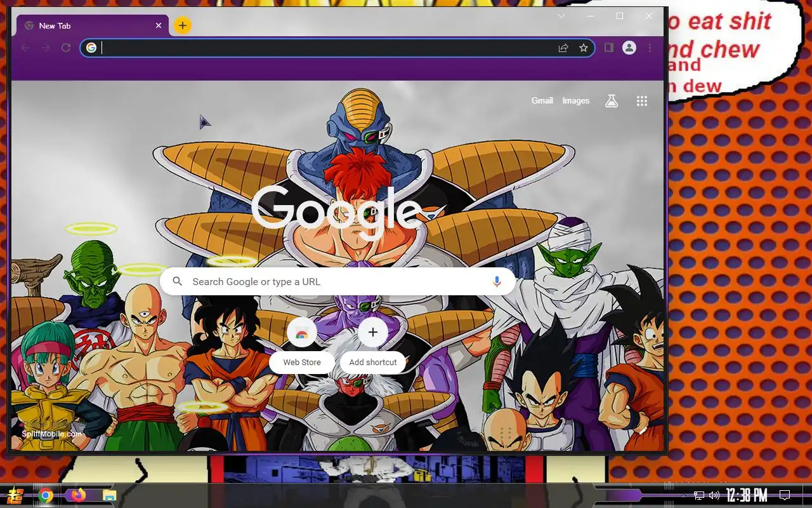The height and width of the screenshot is (508, 812).
Task: Click the 12:38 PM clock
Action: (x=747, y=496)
